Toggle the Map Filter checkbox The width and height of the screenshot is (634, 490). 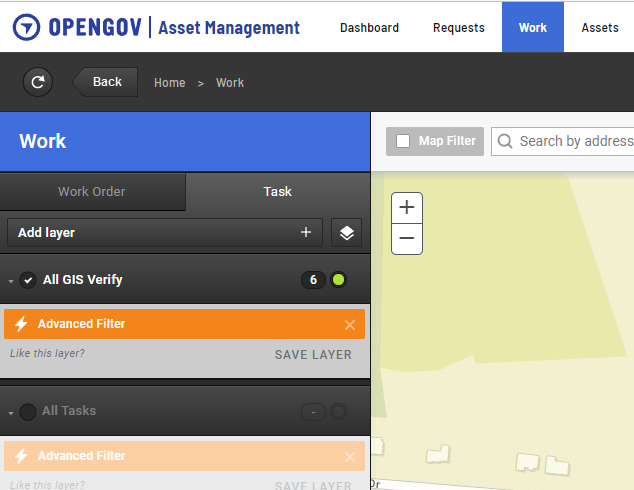pos(403,141)
